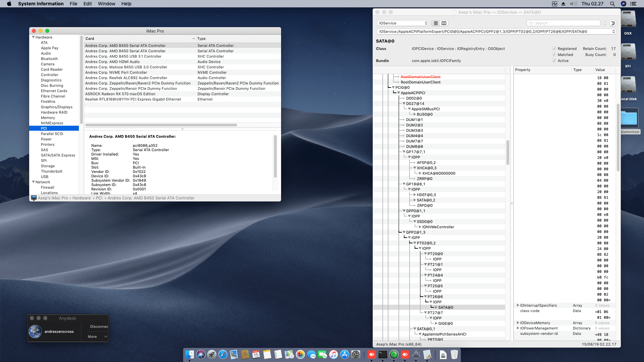The image size is (644, 362).
Task: Click the Value column header
Action: pos(605,70)
